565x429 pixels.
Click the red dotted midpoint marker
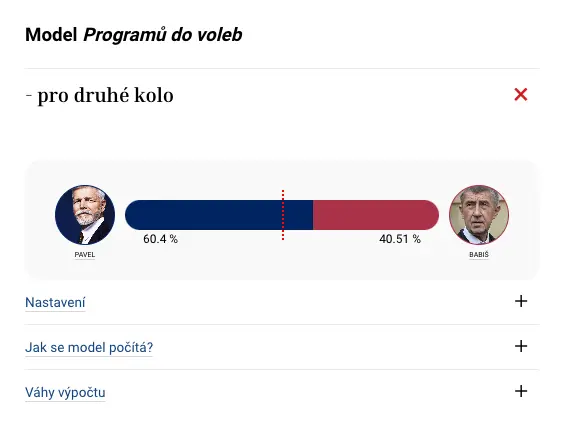283,215
